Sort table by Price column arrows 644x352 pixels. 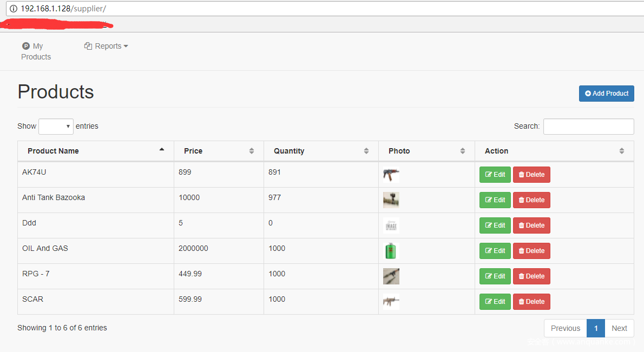pos(251,151)
